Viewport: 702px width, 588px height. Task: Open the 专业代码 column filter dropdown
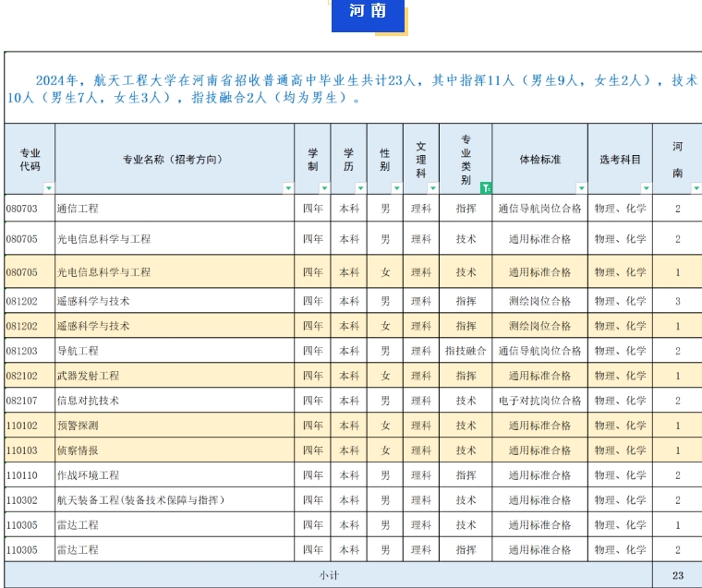coord(48,188)
